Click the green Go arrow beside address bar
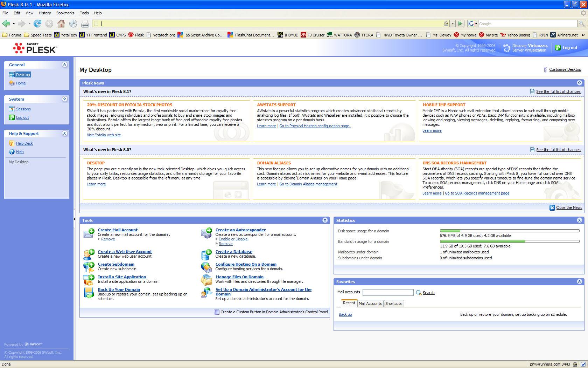The image size is (588, 368). click(461, 23)
